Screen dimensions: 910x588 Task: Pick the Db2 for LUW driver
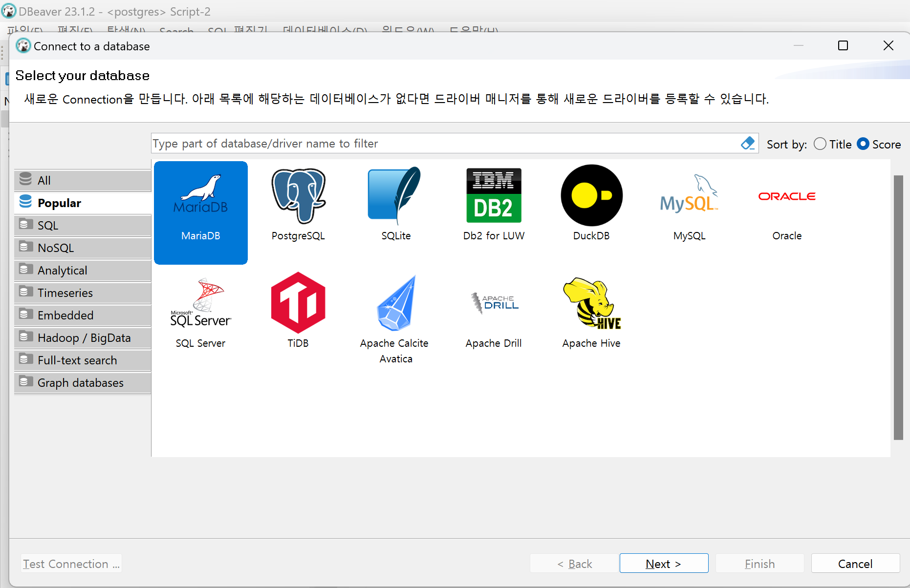[494, 205]
